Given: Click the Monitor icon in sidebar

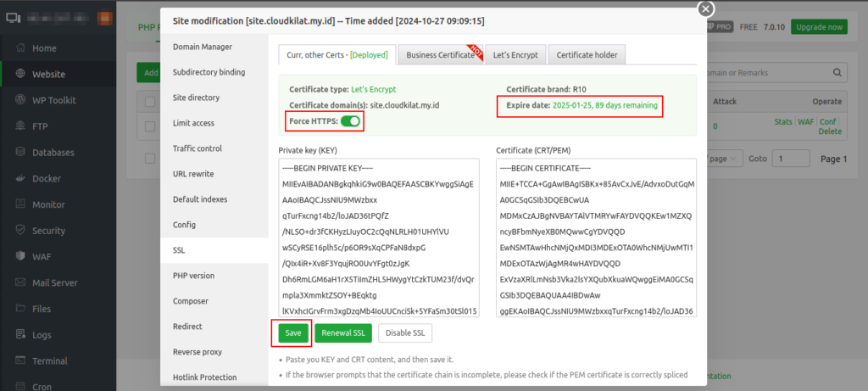Looking at the screenshot, I should 20,204.
